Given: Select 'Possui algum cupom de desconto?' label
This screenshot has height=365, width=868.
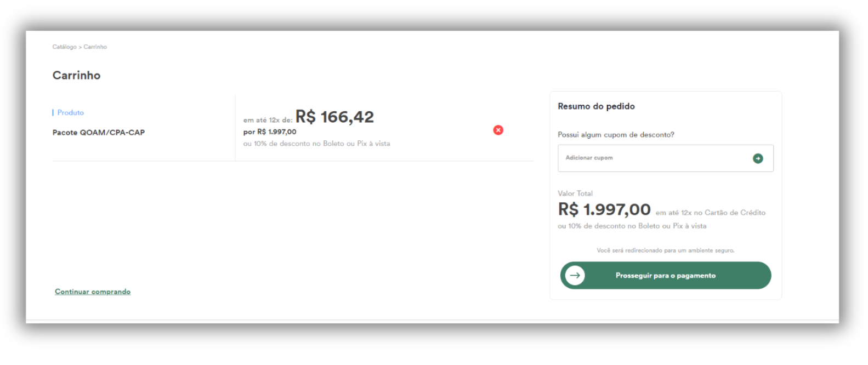Looking at the screenshot, I should pos(616,135).
